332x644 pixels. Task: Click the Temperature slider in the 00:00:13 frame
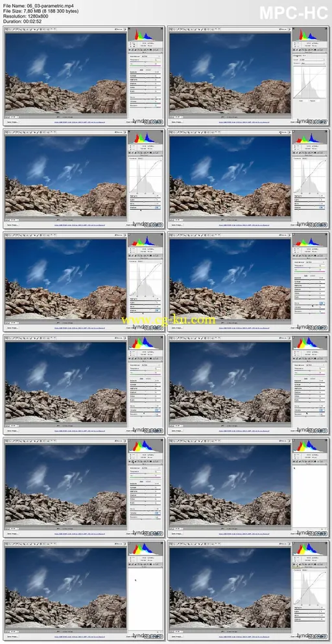[x=145, y=61]
